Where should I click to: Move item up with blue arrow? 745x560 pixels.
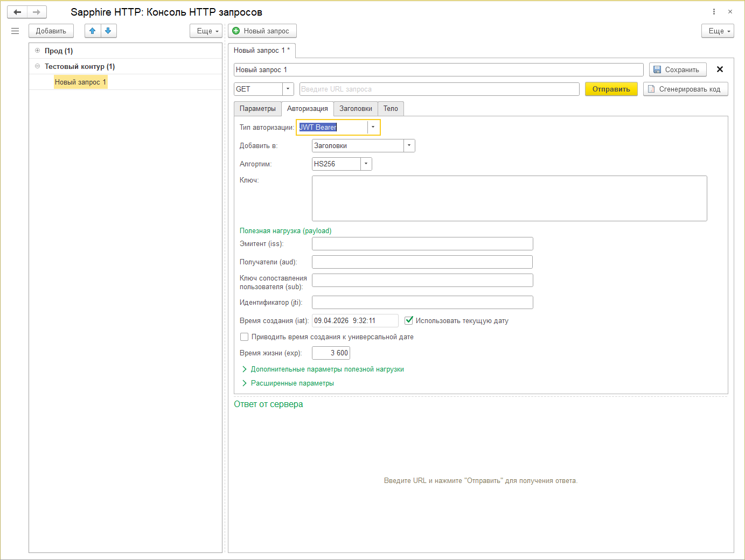93,31
